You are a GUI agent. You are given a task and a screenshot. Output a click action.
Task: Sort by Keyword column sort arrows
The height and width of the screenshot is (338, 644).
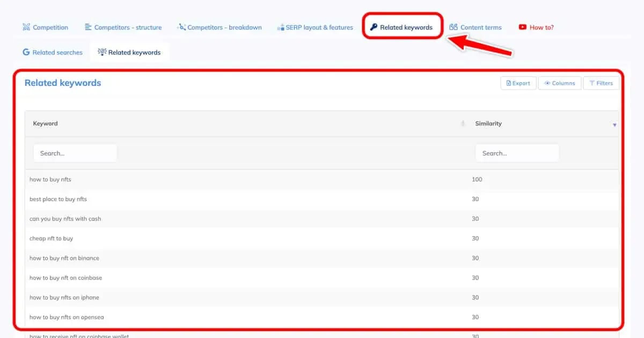pyautogui.click(x=463, y=124)
